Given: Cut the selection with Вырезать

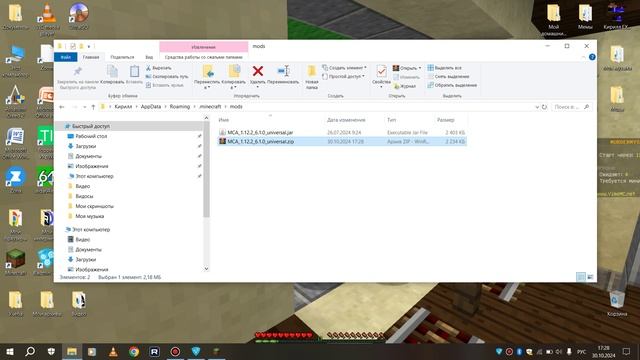Looking at the screenshot, I should pyautogui.click(x=158, y=68).
